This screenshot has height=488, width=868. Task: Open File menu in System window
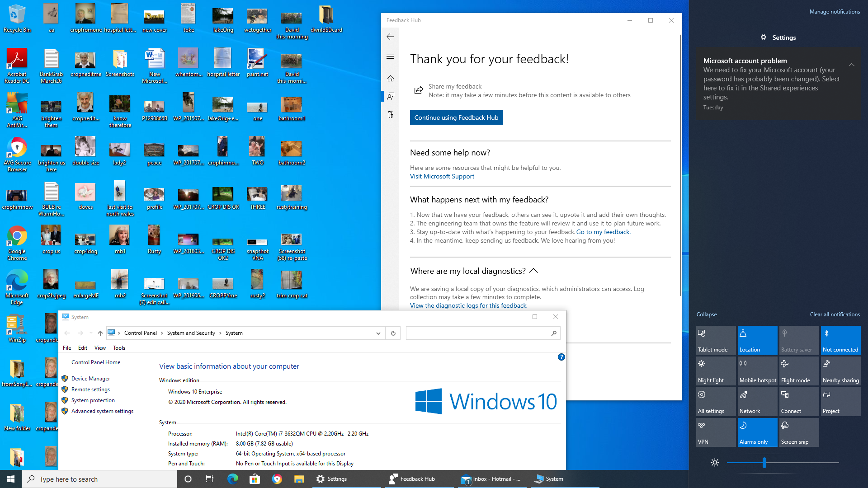(x=67, y=347)
